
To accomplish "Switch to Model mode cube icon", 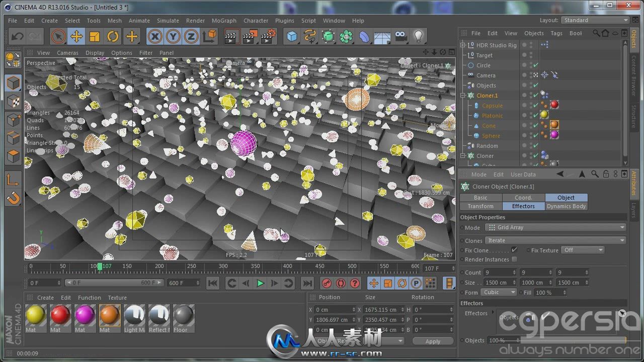I will coord(13,83).
